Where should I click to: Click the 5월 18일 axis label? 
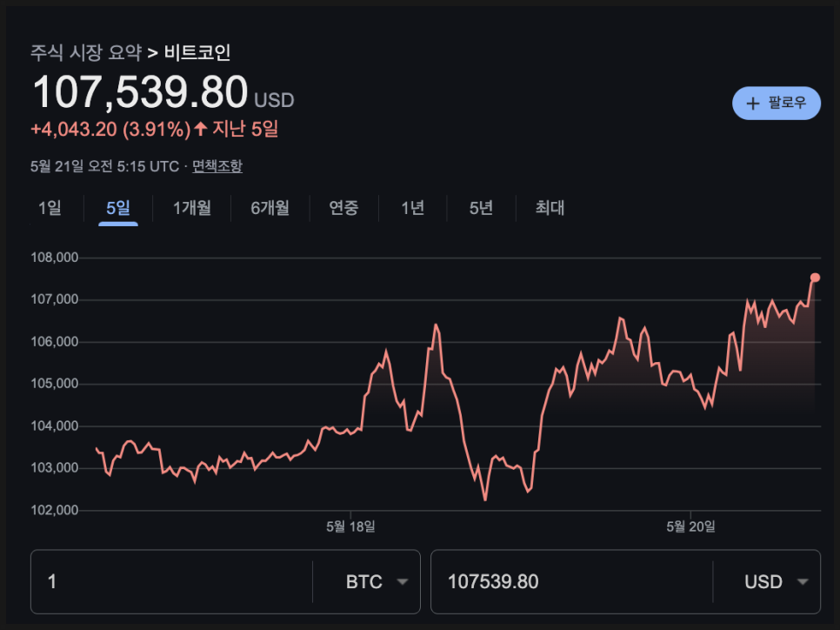(350, 526)
